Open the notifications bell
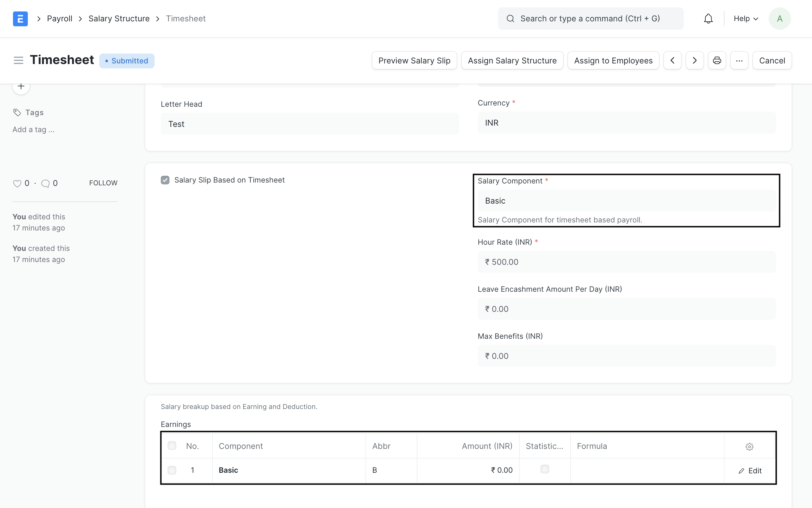Viewport: 812px width, 508px height. pyautogui.click(x=708, y=19)
